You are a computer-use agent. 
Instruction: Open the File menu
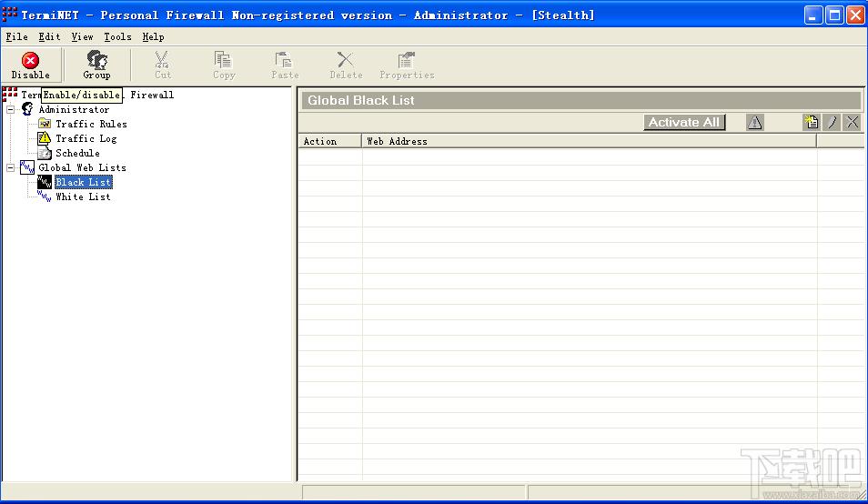[x=16, y=36]
